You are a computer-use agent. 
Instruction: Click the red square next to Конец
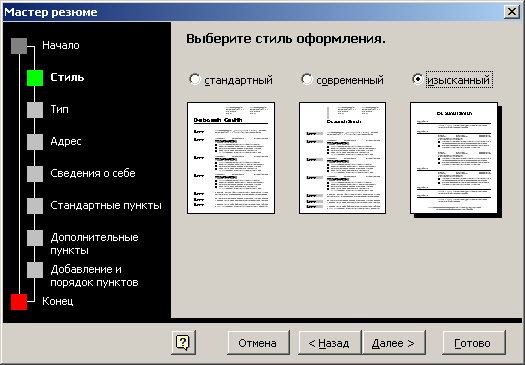click(x=19, y=302)
